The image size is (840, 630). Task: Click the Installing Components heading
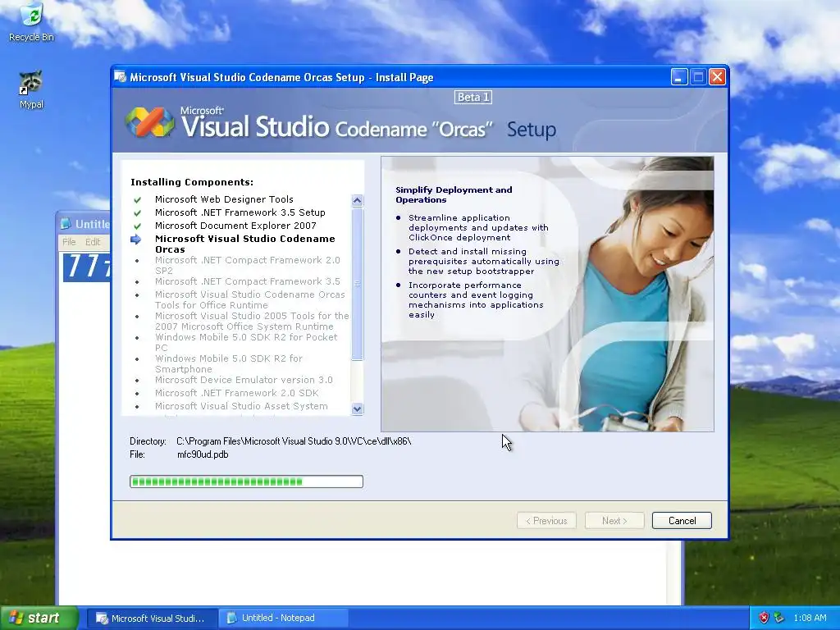pos(192,182)
